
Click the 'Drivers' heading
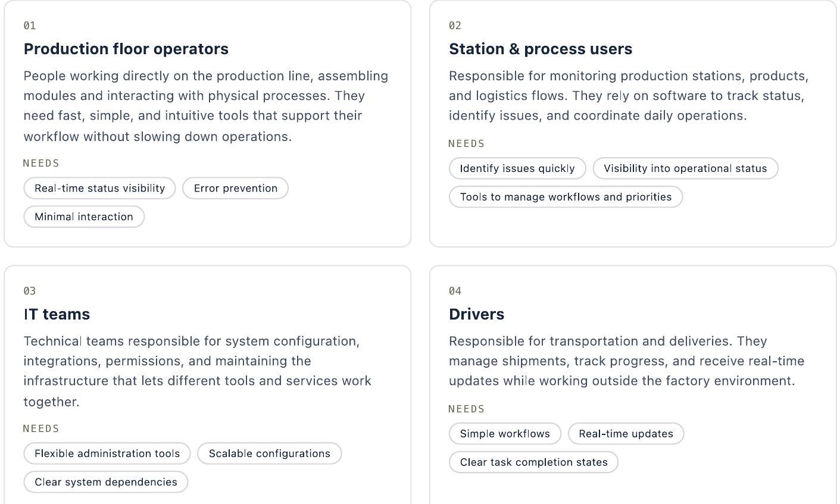[x=476, y=314]
